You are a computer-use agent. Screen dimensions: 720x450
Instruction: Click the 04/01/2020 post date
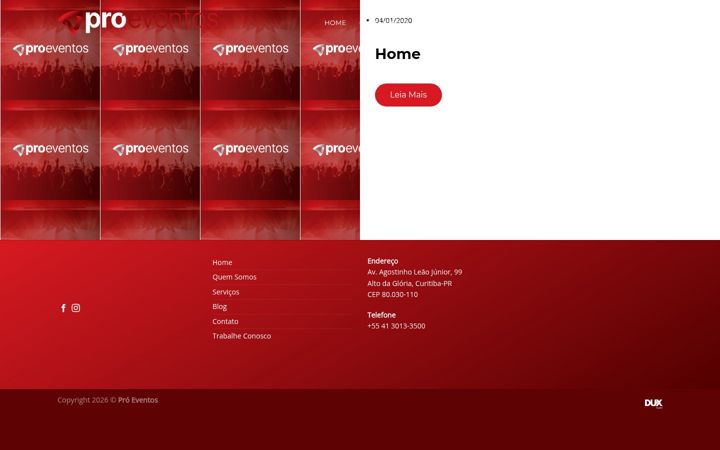coord(394,21)
